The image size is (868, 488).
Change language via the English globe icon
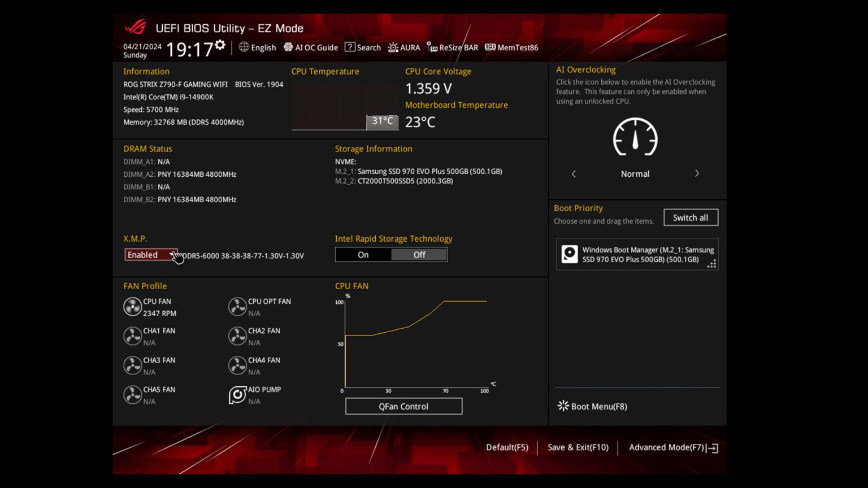pyautogui.click(x=244, y=47)
